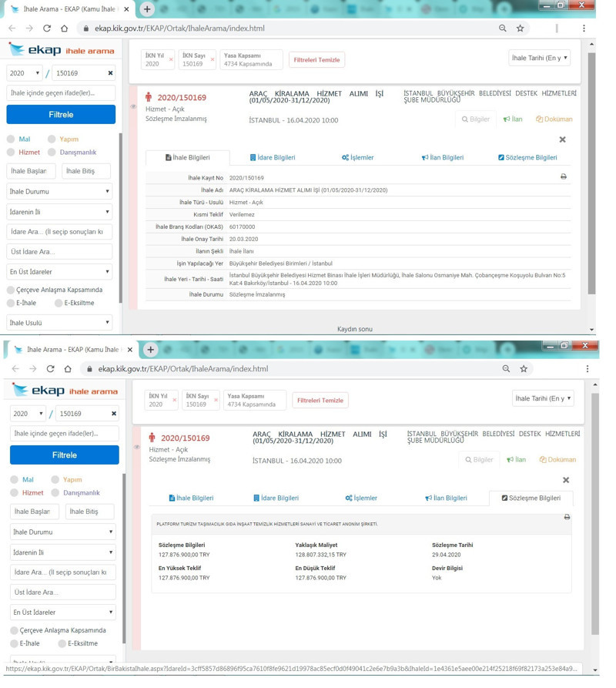Switch to İdare Bilgileri tab in top window
Image resolution: width=616 pixels, height=688 pixels.
(x=273, y=157)
